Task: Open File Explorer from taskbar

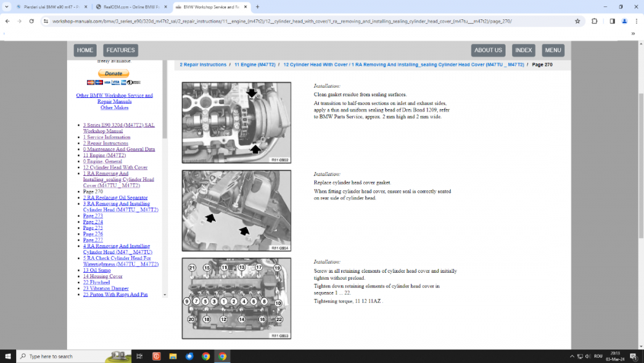Action: (173, 356)
